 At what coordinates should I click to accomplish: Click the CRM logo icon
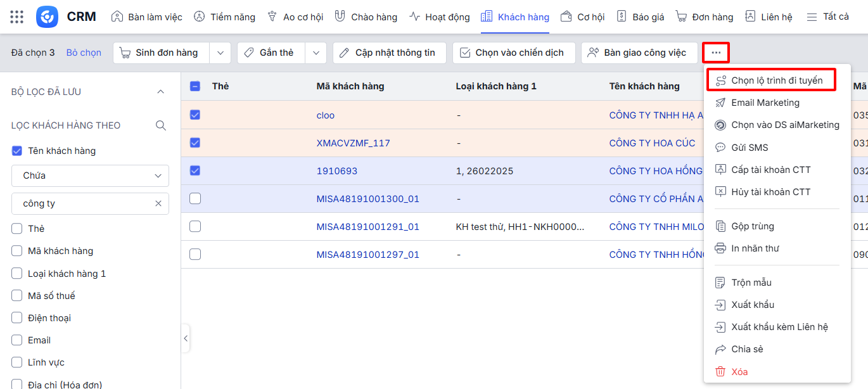(47, 17)
